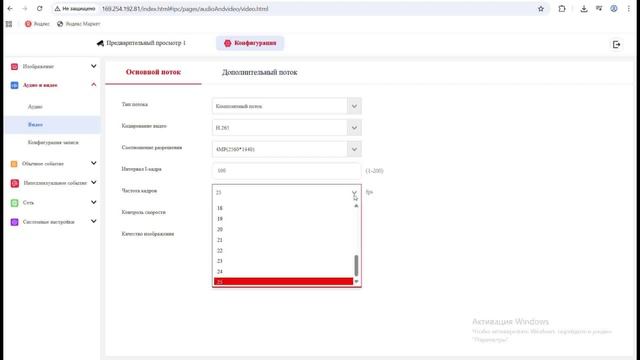Click scroll-up arrow in frame rate list
Viewport: 640px width, 360px height.
356,206
